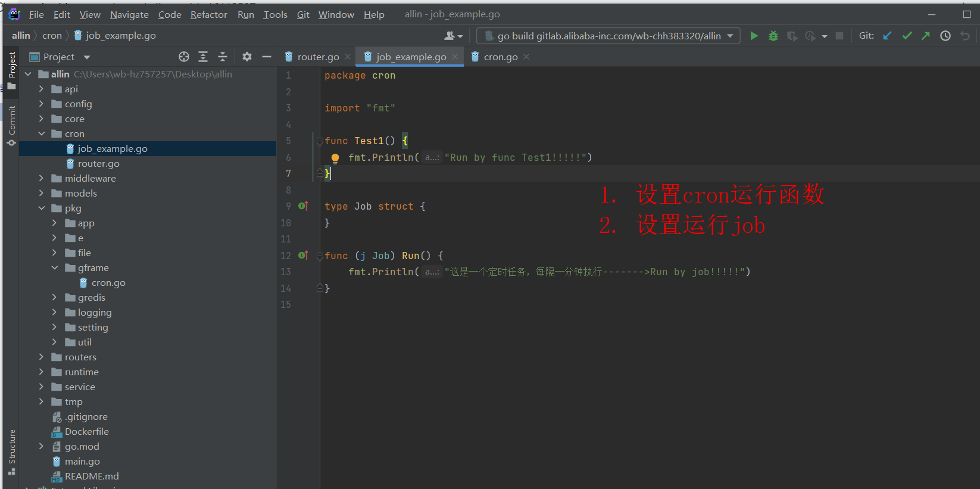Viewport: 980px width, 489px height.
Task: Open the Project tool window sidebar tab
Action: pos(11,70)
